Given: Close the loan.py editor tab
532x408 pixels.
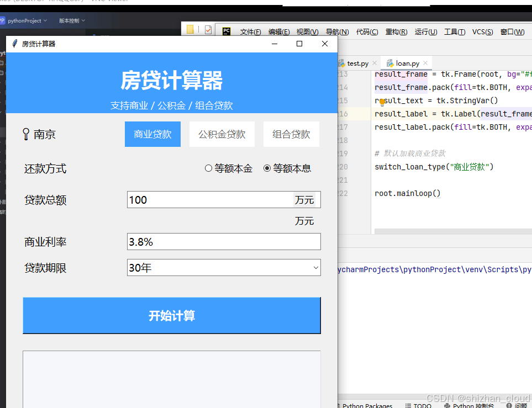Looking at the screenshot, I should click(425, 63).
